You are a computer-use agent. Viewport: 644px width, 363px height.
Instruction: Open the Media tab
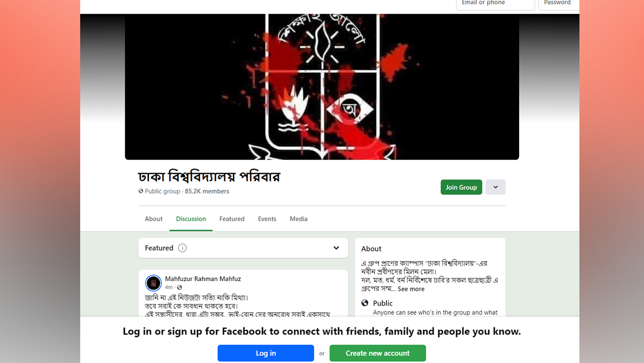coord(299,219)
